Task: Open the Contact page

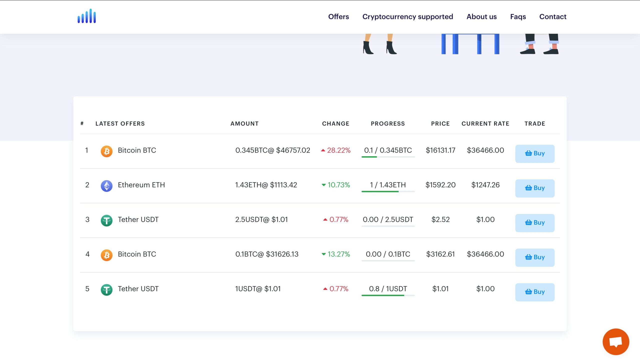Action: click(552, 17)
